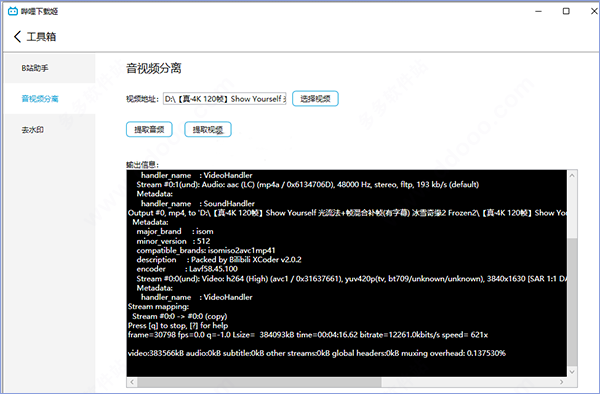
Task: Click the 选择视频 button
Action: 315,99
